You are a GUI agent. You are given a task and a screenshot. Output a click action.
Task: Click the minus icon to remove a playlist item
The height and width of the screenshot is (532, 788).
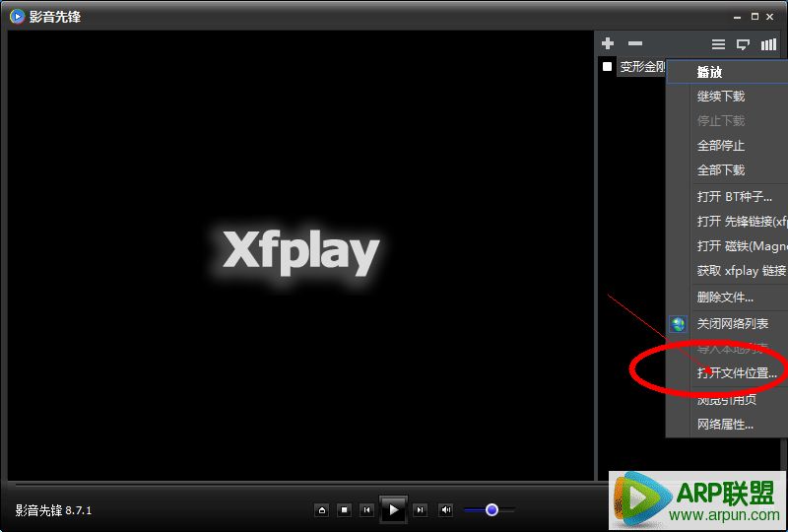[x=635, y=44]
